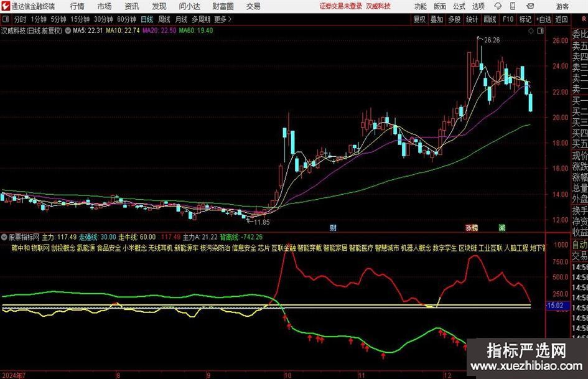Switch to 1分钟 period tab

pos(39,19)
